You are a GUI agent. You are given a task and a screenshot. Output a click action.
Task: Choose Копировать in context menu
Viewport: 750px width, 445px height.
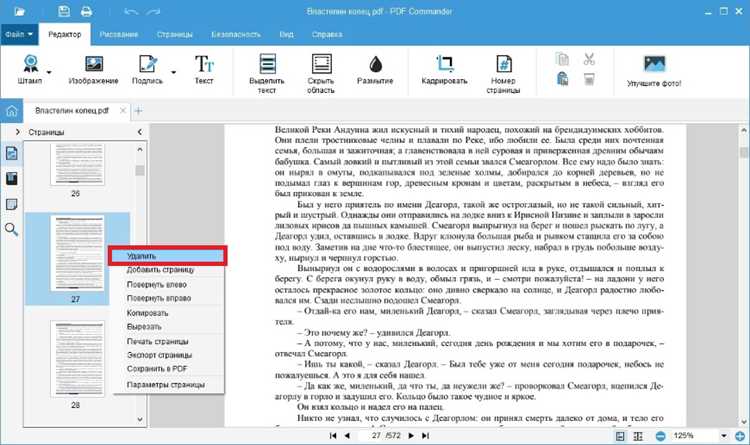[167, 313]
